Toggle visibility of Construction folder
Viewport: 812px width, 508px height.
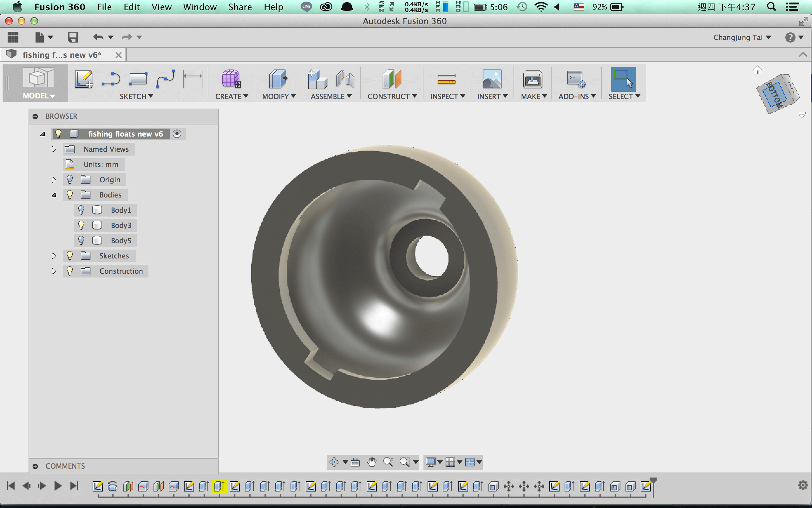click(x=70, y=271)
